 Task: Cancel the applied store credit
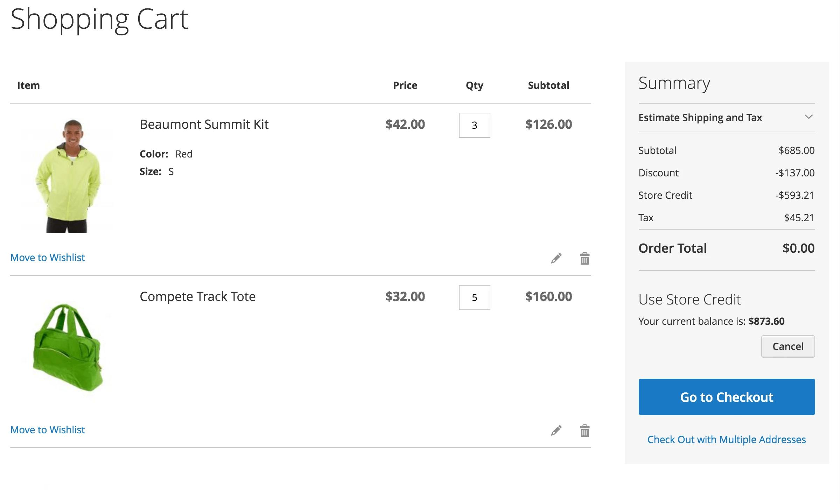[x=788, y=346]
